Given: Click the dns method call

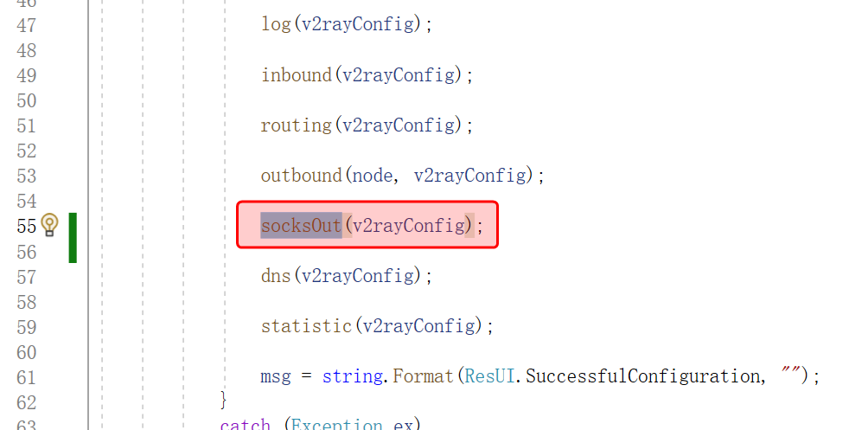Looking at the screenshot, I should [x=276, y=275].
